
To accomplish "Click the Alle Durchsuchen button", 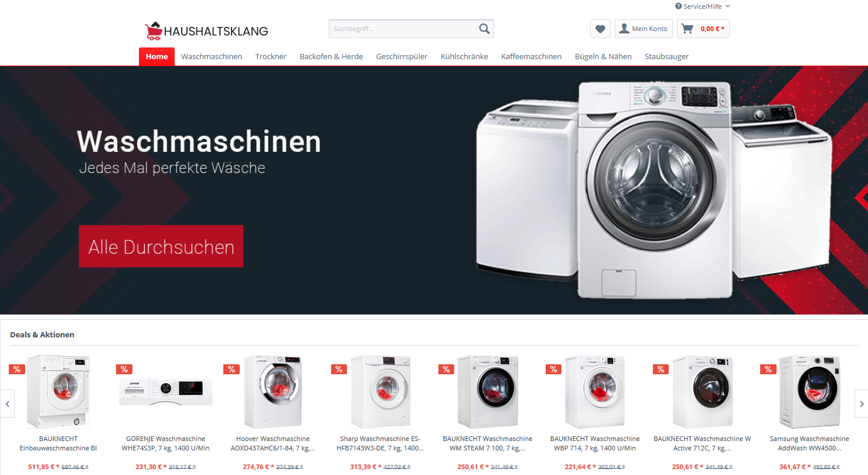I will (x=161, y=247).
